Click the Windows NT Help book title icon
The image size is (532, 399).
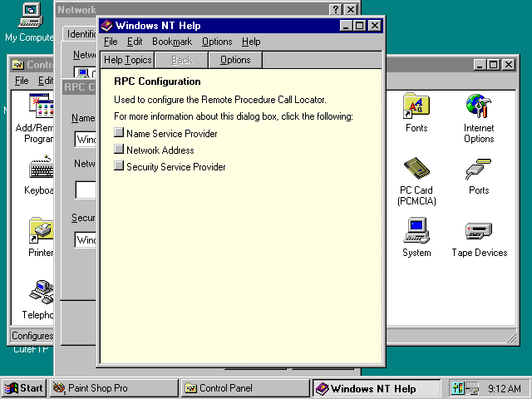point(107,26)
